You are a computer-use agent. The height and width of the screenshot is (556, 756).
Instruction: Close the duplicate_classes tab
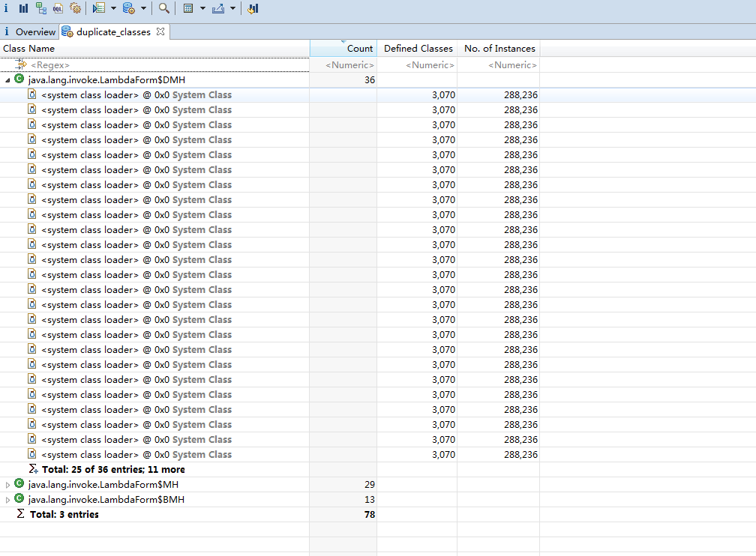point(160,31)
